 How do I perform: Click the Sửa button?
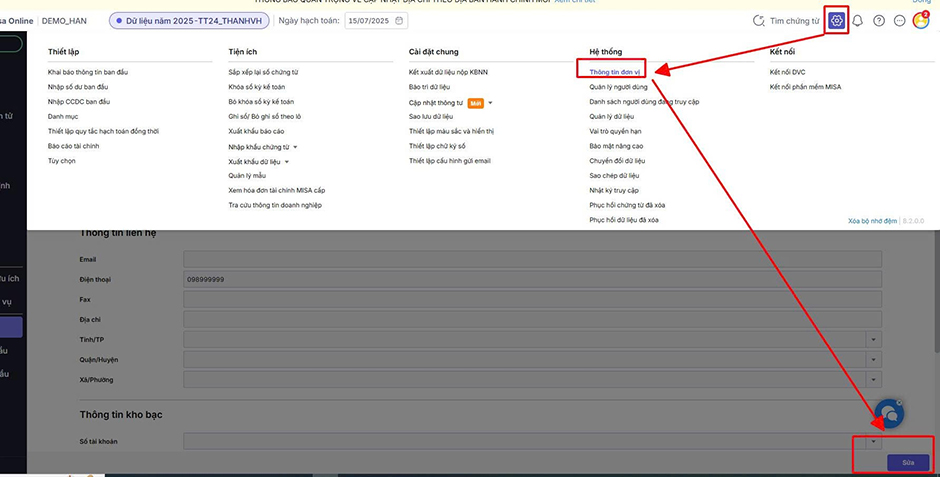[x=908, y=463]
